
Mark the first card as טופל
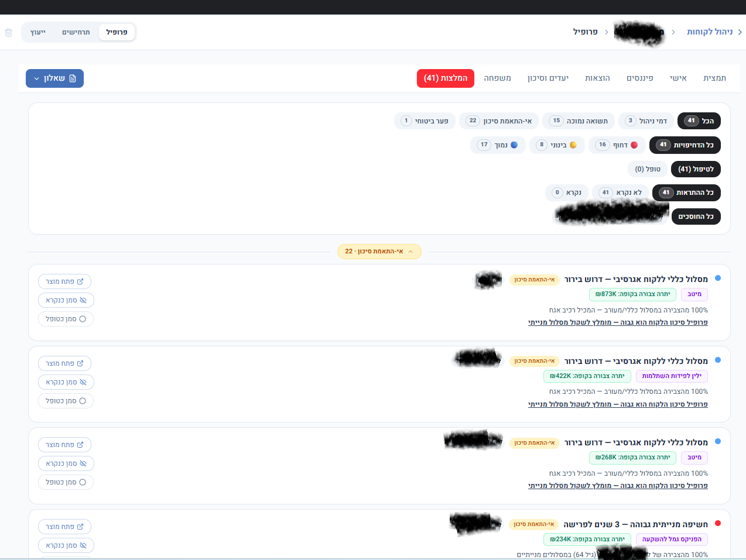point(66,319)
